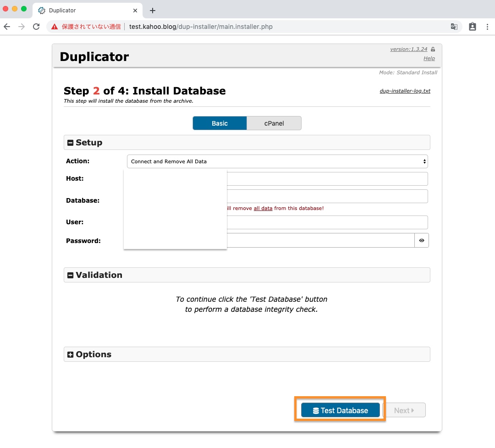Collapse the Validation section
The width and height of the screenshot is (495, 448).
click(71, 275)
